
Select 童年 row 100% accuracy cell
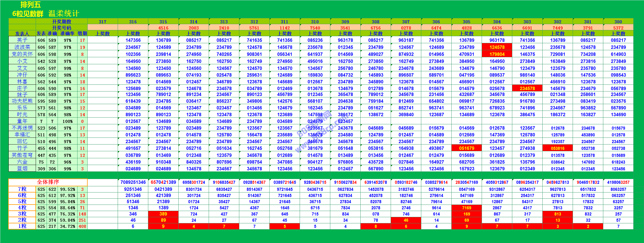coord(67,121)
